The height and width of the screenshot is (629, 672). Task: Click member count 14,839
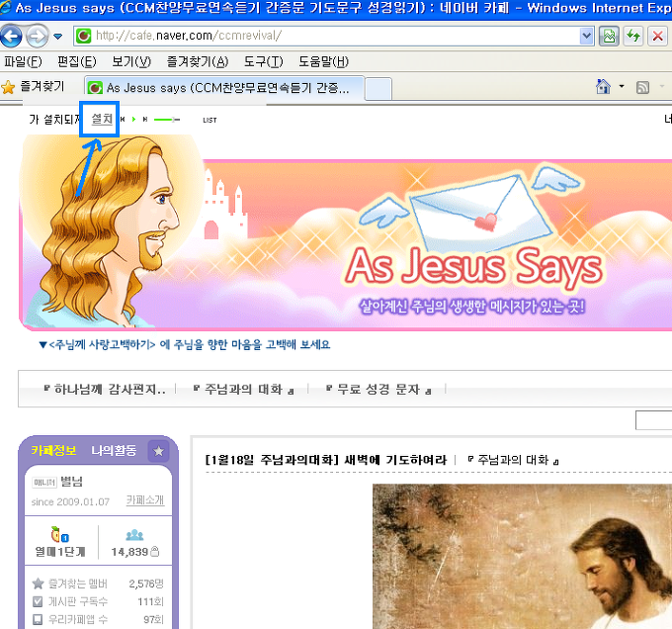click(129, 552)
